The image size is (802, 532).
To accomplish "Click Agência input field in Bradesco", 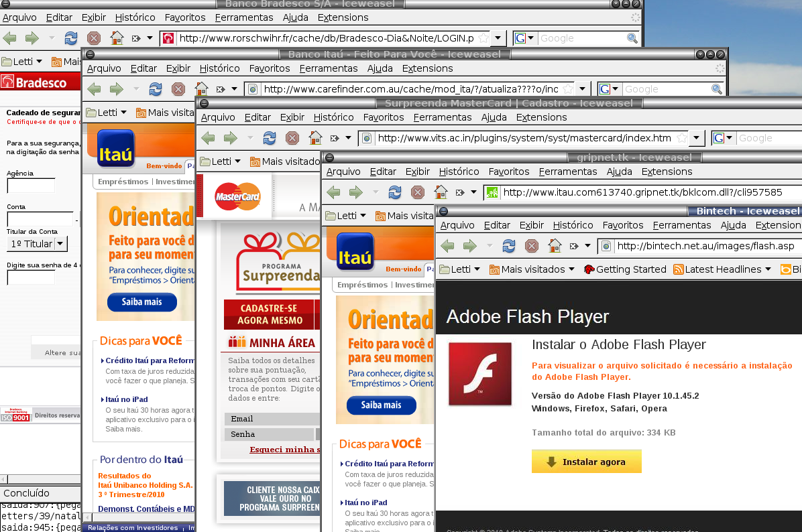I will pos(31,186).
